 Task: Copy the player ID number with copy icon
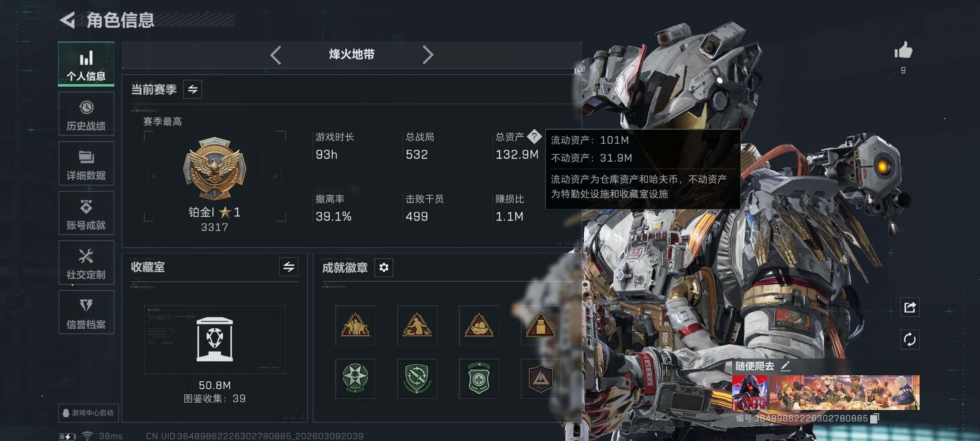point(874,419)
